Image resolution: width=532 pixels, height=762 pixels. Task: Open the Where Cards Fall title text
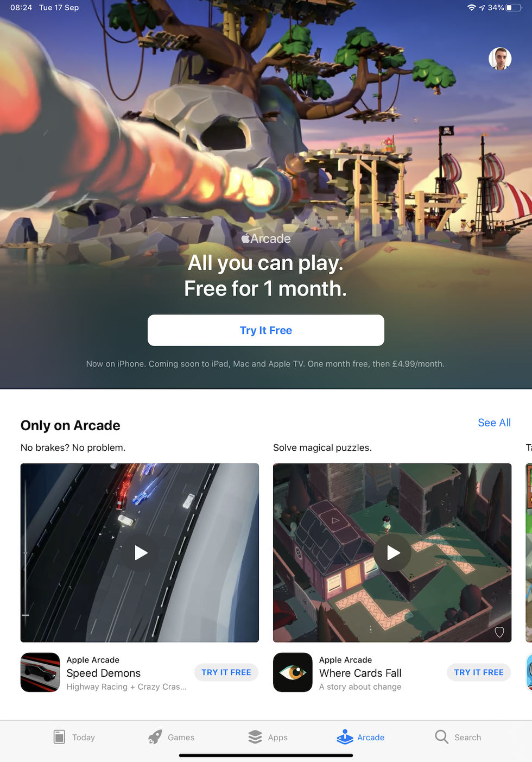pyautogui.click(x=360, y=673)
